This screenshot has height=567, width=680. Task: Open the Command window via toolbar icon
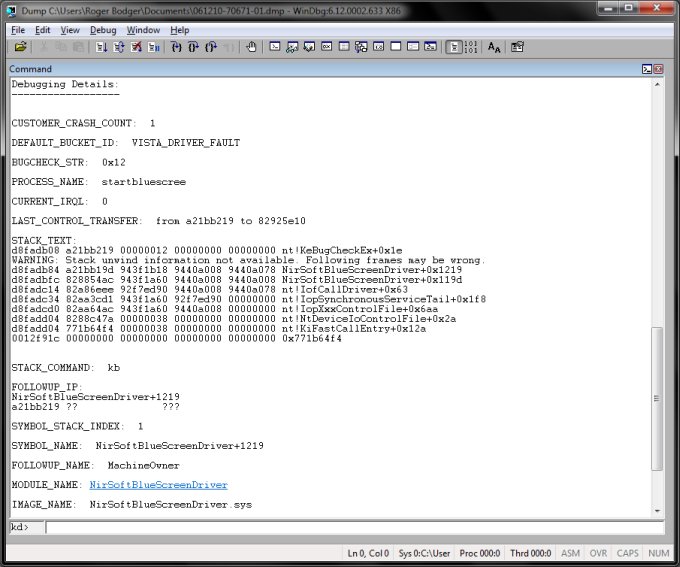pos(275,46)
